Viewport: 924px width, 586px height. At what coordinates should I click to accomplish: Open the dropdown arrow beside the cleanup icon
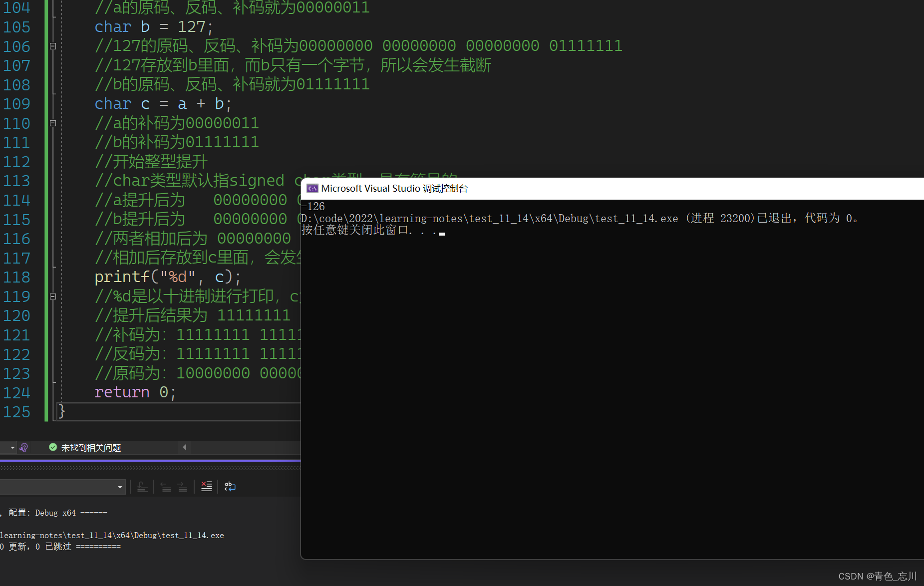13,448
